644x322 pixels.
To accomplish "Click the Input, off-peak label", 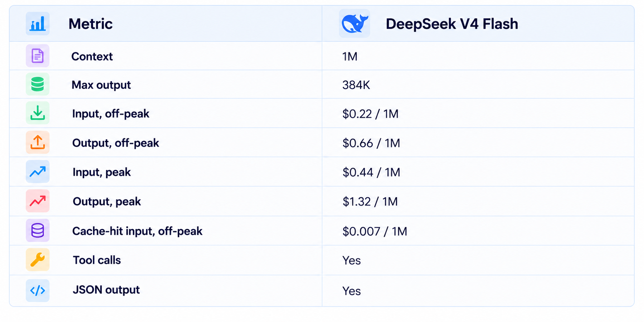I will click(x=111, y=114).
